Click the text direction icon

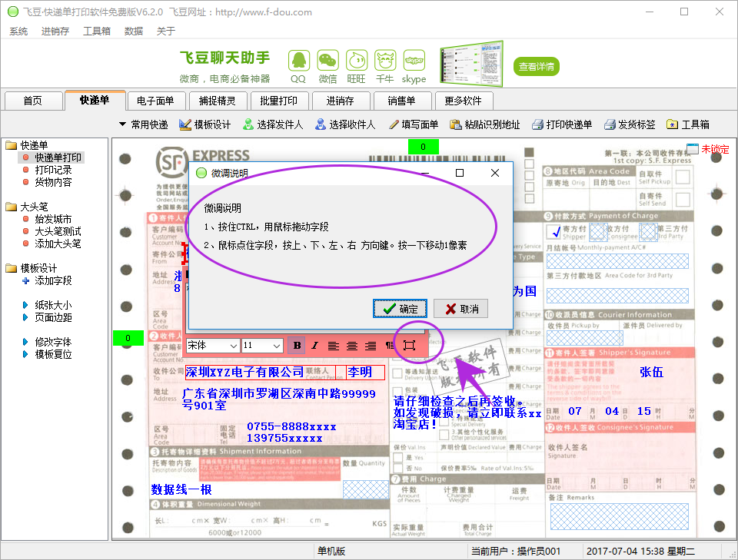pyautogui.click(x=390, y=346)
